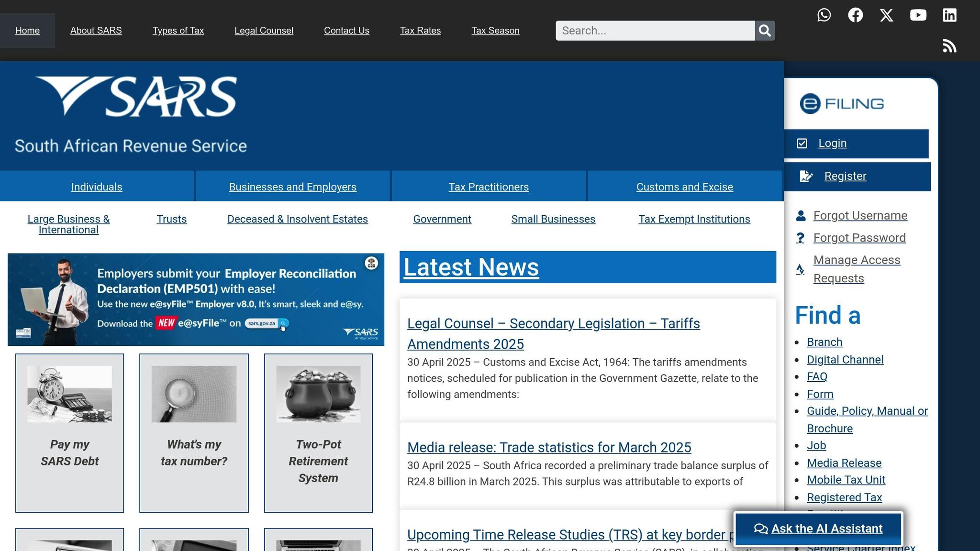Open Guide, Policy, Manual or Brochure link

(867, 419)
